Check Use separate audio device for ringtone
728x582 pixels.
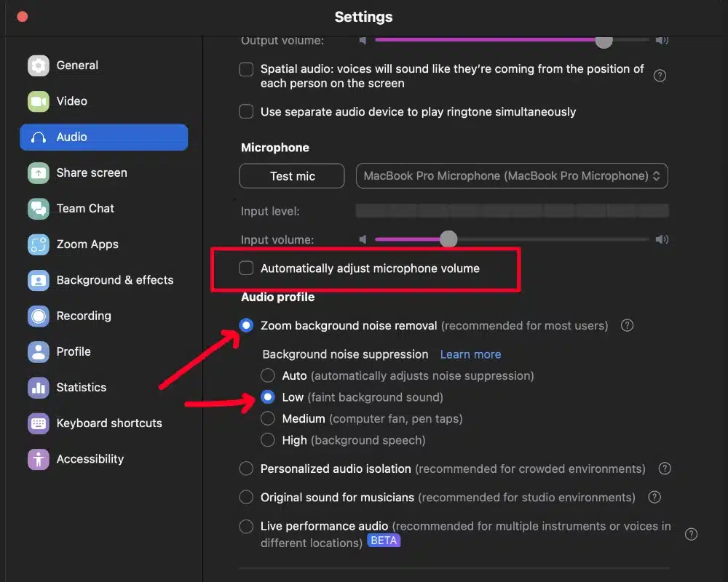tap(246, 111)
